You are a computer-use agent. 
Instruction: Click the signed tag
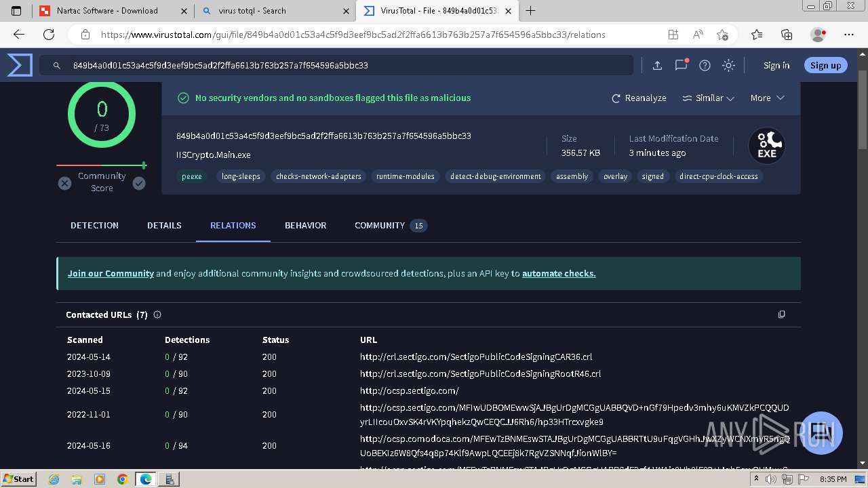pos(652,176)
